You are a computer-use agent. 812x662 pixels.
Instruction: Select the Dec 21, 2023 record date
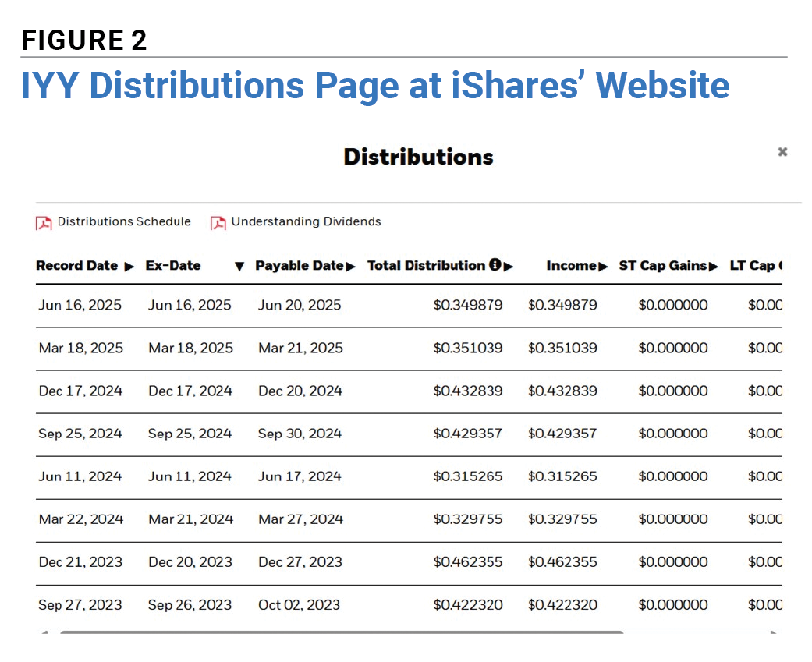(80, 563)
